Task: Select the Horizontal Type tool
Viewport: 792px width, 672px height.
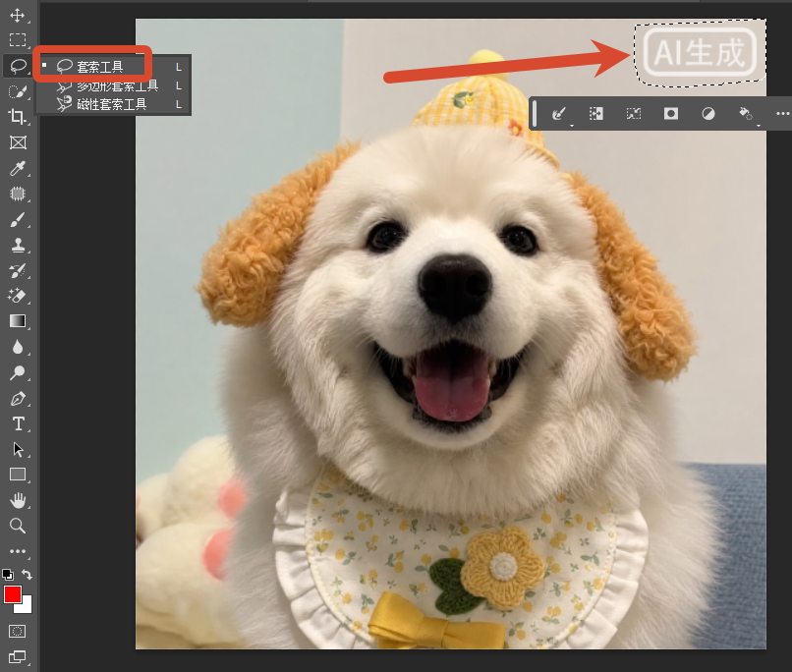Action: pyautogui.click(x=17, y=423)
